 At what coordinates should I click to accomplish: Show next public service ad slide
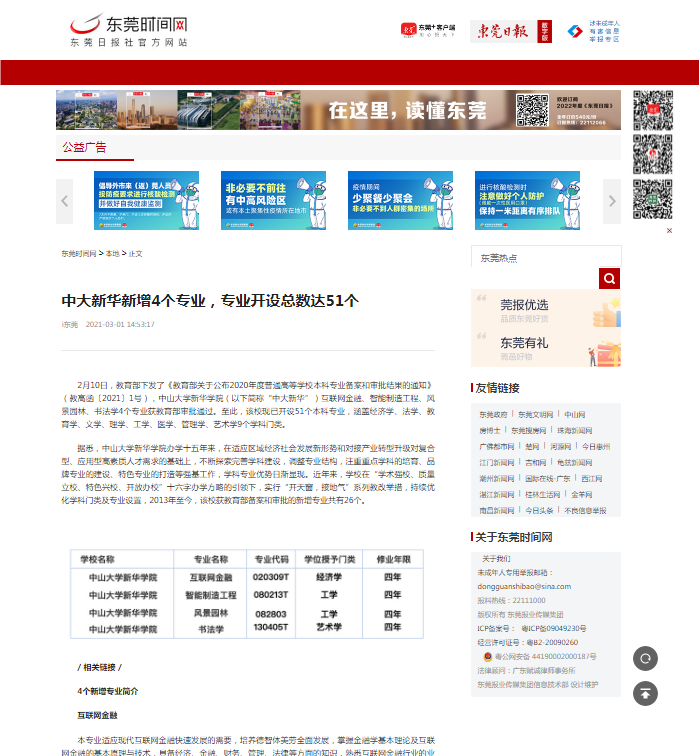tap(611, 200)
